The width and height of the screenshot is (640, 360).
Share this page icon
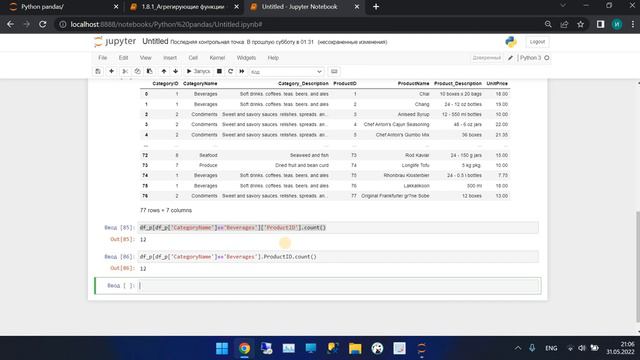(564, 24)
